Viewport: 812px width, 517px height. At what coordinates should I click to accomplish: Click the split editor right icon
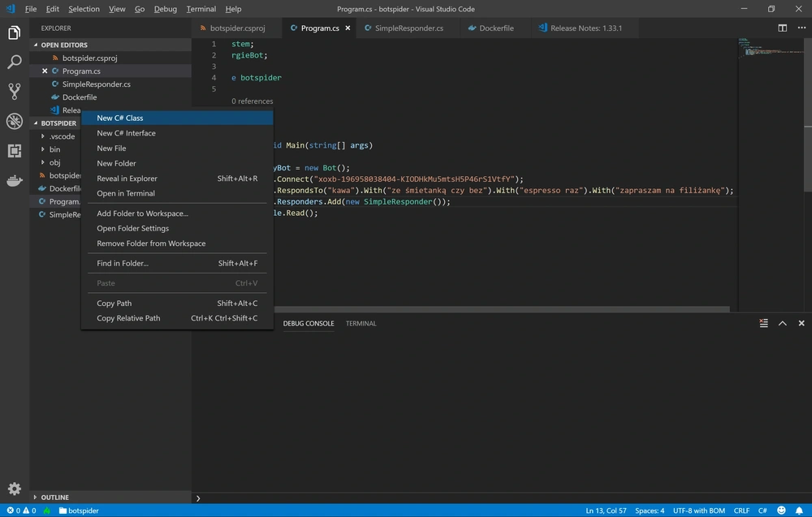[x=783, y=28]
